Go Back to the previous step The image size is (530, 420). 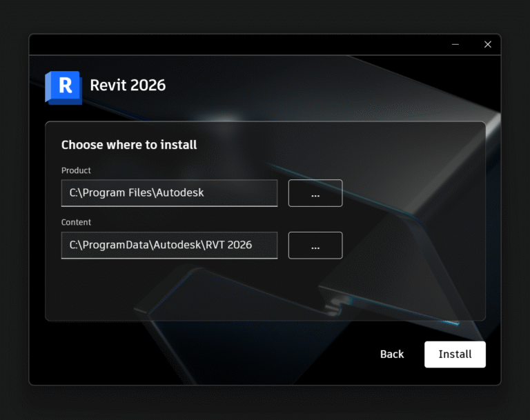pos(391,354)
